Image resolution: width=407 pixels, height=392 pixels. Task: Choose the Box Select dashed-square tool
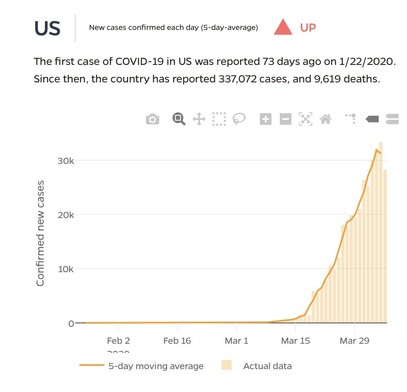coord(219,119)
